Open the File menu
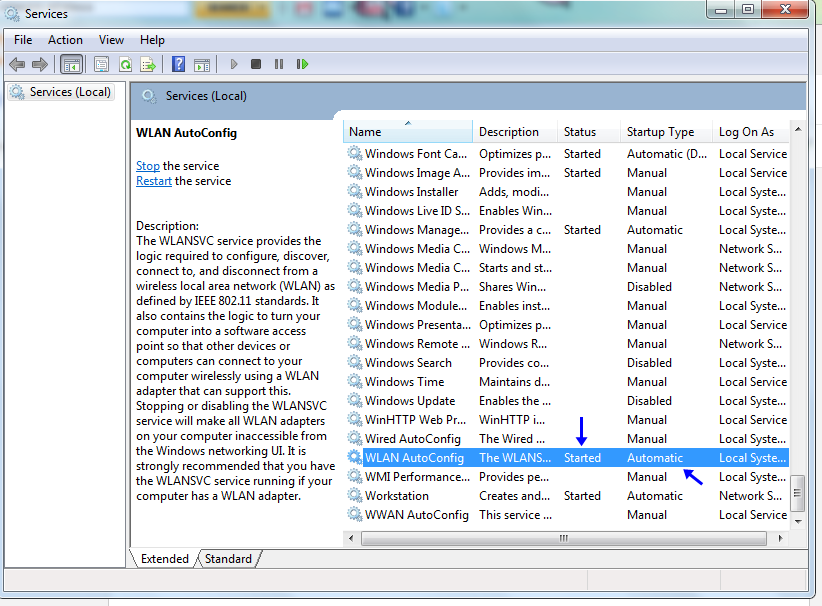Screen dimensions: 822x606 point(23,40)
